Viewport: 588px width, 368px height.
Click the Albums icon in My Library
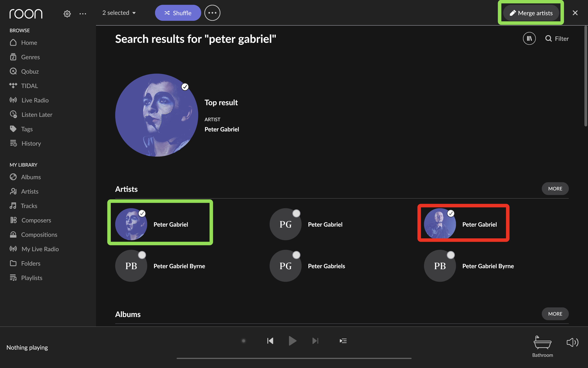[x=13, y=177]
